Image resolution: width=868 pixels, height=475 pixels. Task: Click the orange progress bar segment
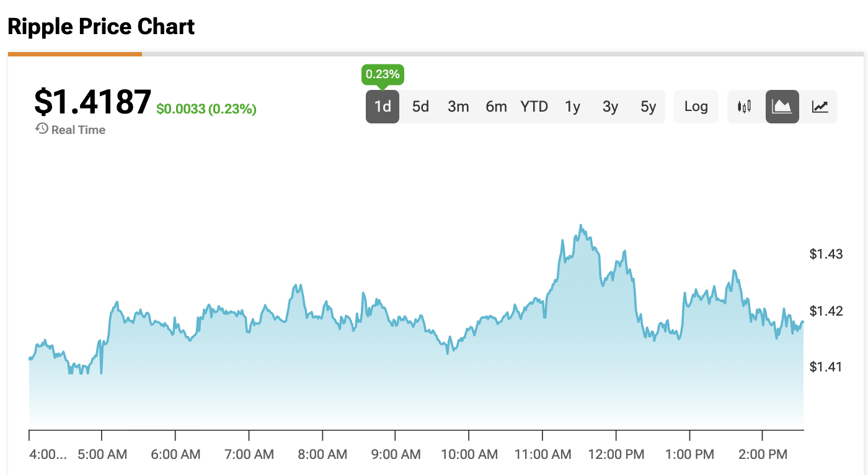click(x=75, y=54)
